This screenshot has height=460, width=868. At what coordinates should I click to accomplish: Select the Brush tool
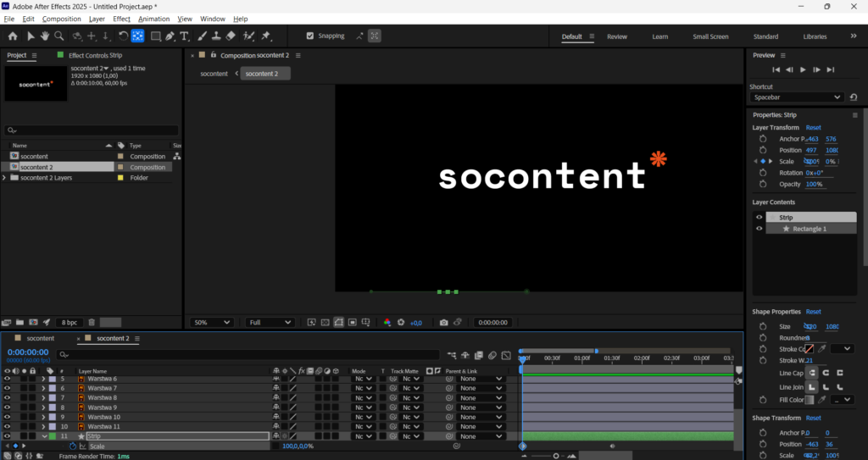coord(203,36)
